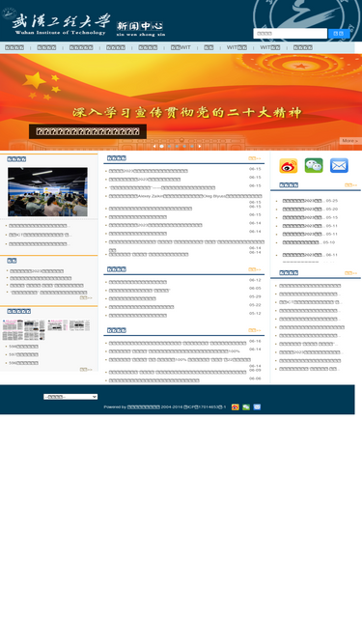The image size is (362, 644).
Task: Click the More link on banner
Action: (350, 141)
